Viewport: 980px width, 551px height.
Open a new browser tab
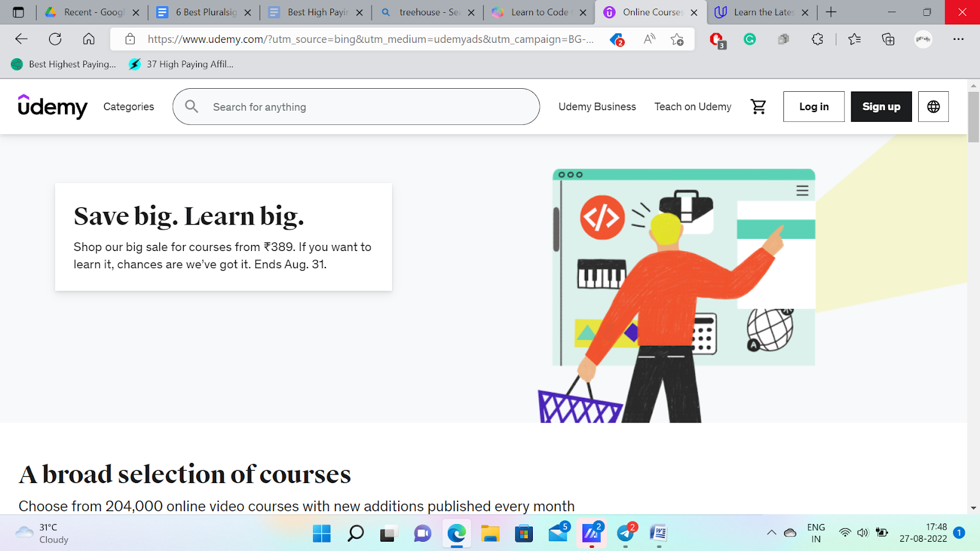tap(831, 12)
